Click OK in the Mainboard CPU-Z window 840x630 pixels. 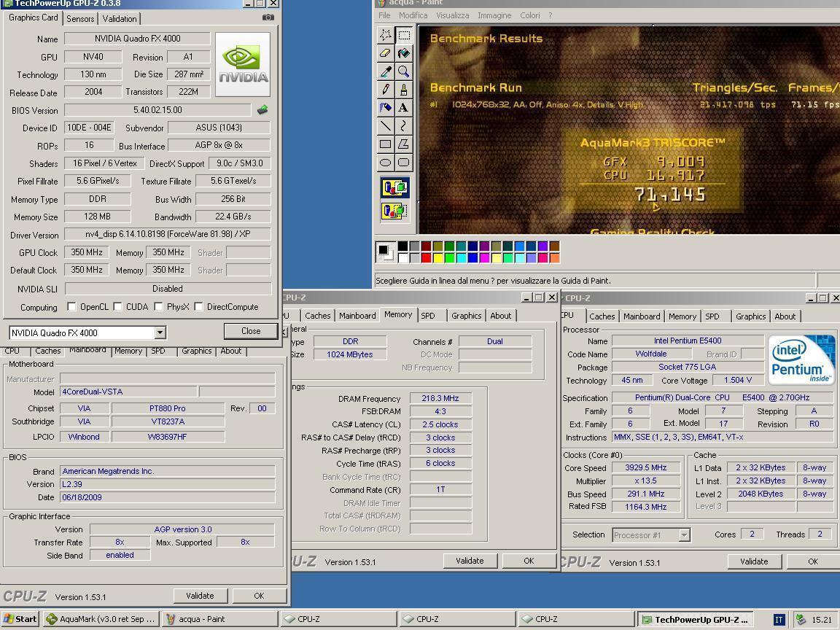[260, 596]
